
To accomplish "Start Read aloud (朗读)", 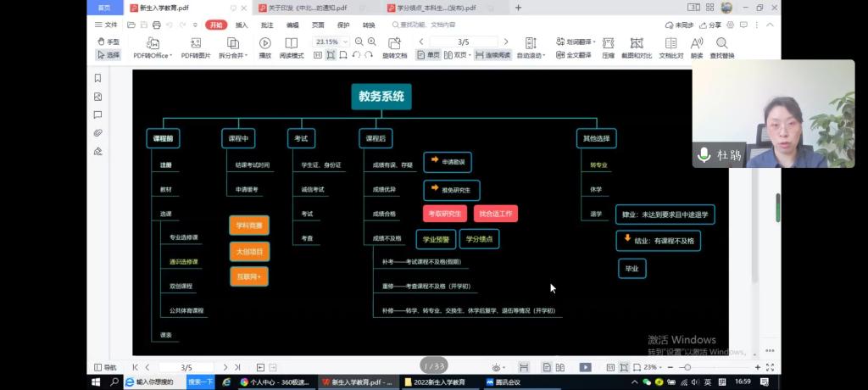I will point(697,48).
